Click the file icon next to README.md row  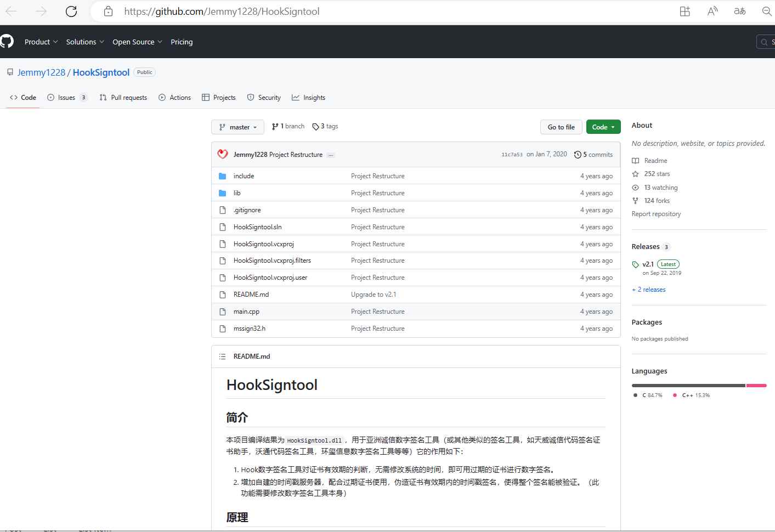(x=223, y=295)
